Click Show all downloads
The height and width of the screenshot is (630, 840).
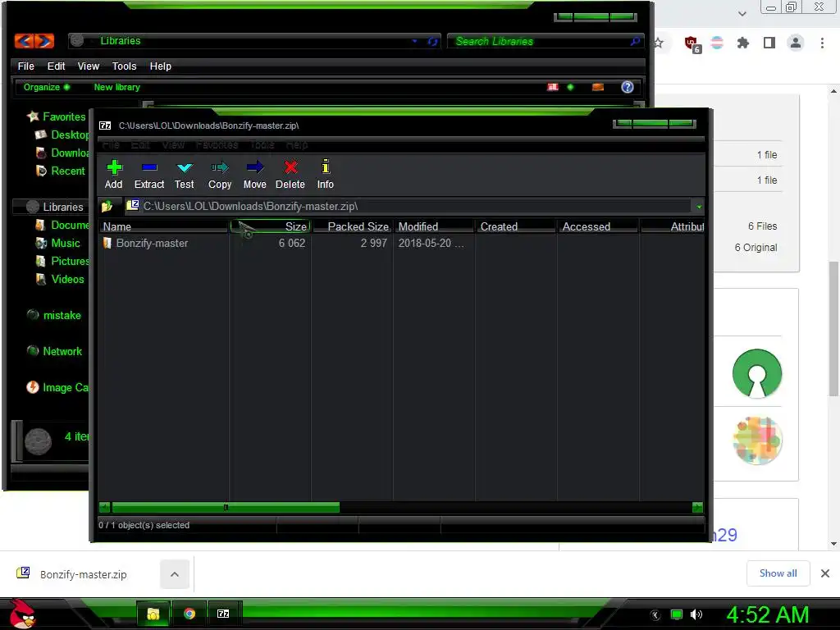click(x=778, y=573)
